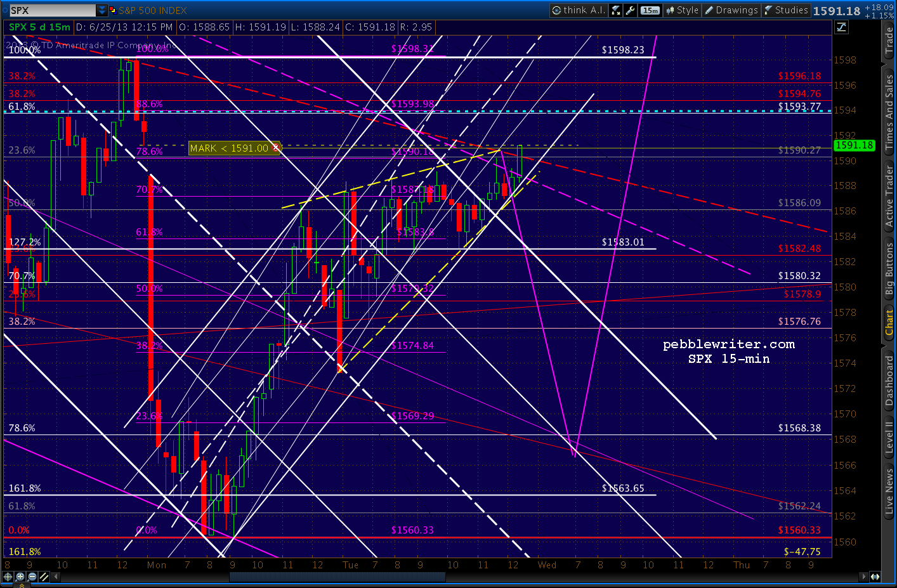Click the magenta $1574.84 Fibonacci label
897x588 pixels.
pyautogui.click(x=413, y=346)
